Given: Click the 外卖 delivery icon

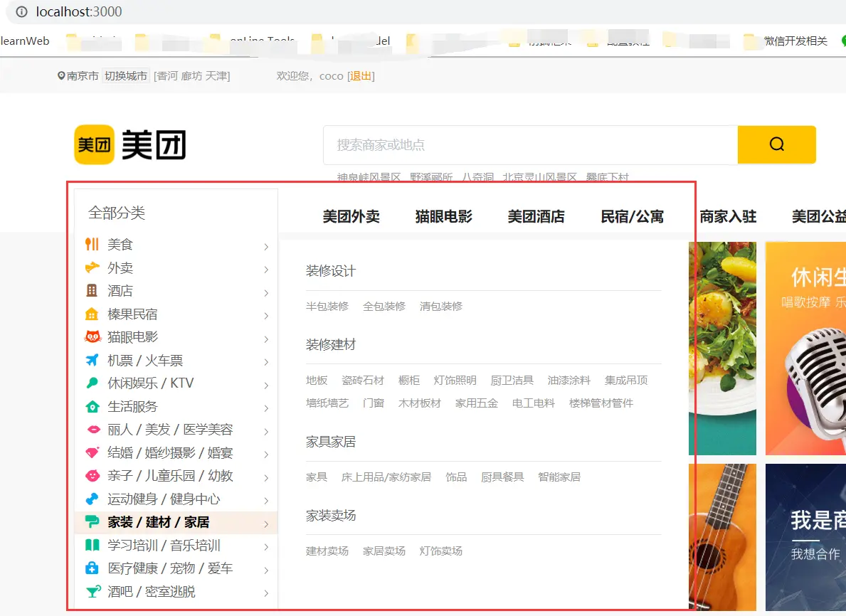Looking at the screenshot, I should 92,267.
